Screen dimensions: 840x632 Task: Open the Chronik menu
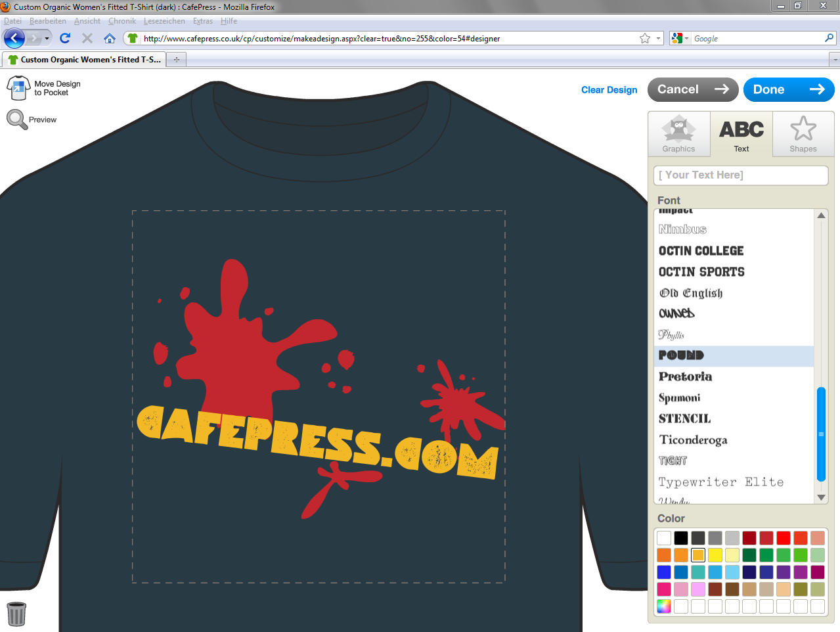tap(122, 21)
